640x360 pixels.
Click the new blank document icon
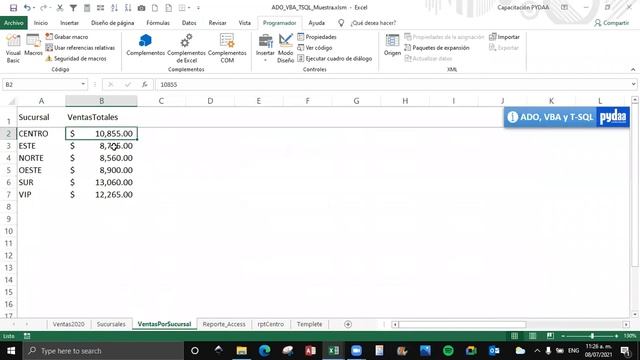click(x=155, y=8)
